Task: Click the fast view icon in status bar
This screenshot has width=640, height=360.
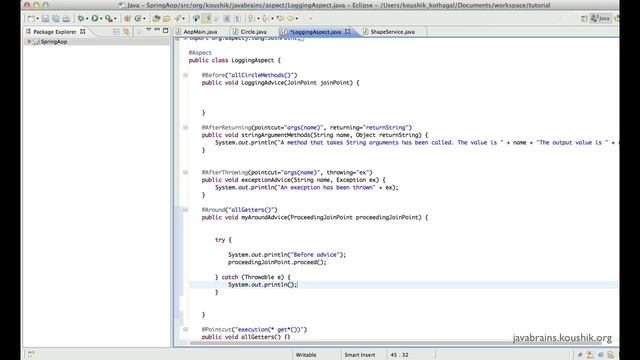Action: tap(31, 354)
